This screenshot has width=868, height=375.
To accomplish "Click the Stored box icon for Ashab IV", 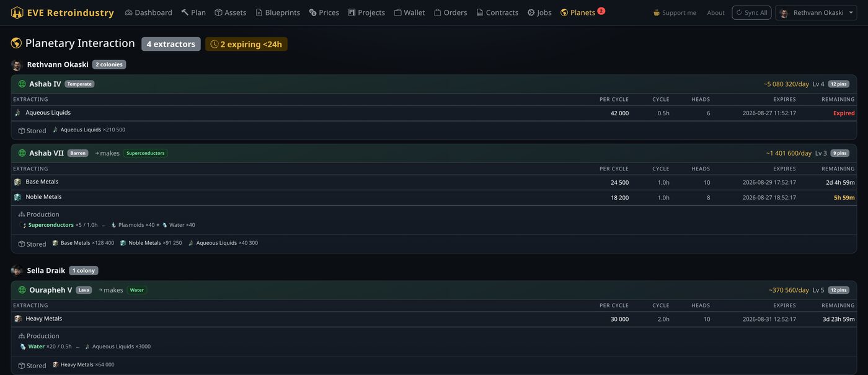I will click(22, 131).
